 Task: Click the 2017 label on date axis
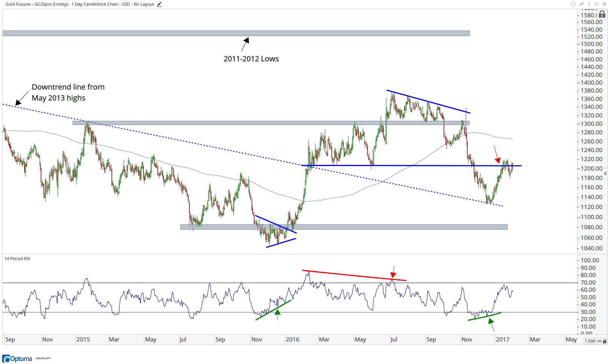tap(503, 339)
